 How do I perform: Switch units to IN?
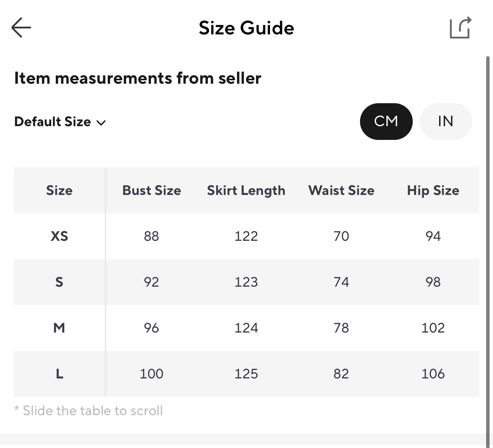[x=446, y=122]
